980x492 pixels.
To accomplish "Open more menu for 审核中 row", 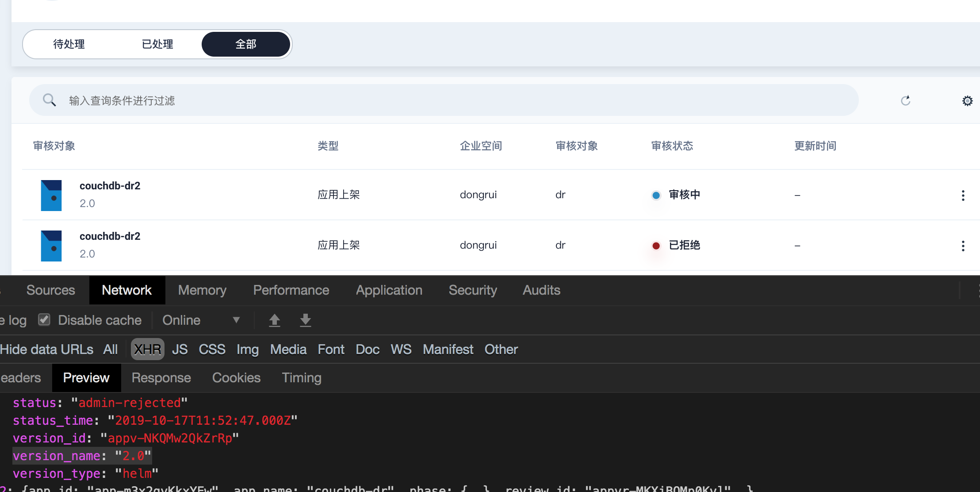I will tap(963, 195).
